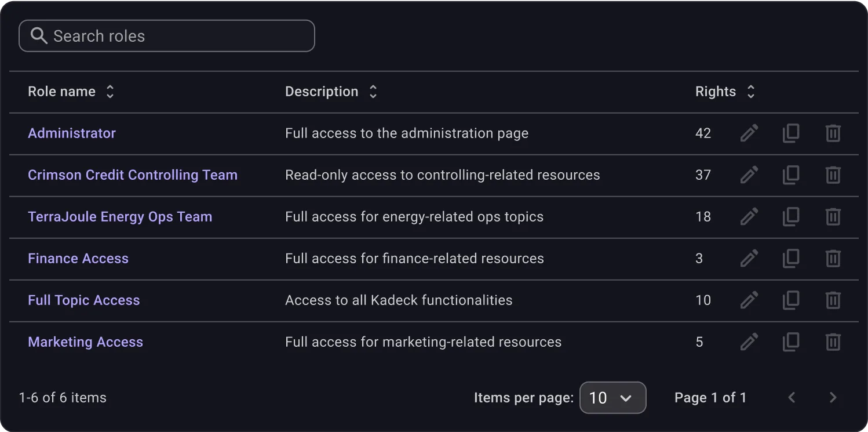This screenshot has height=432, width=868.
Task: Duplicate the Administrator role
Action: [791, 133]
